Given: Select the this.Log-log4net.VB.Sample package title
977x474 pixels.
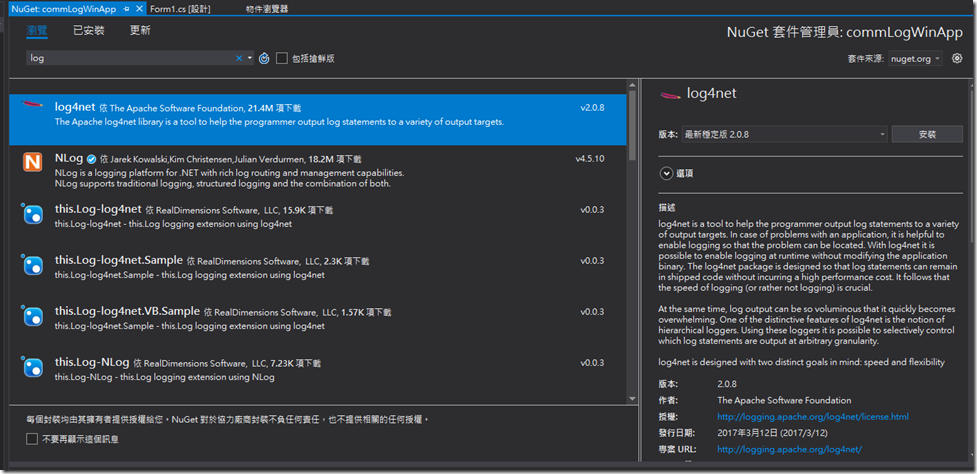Looking at the screenshot, I should 127,311.
